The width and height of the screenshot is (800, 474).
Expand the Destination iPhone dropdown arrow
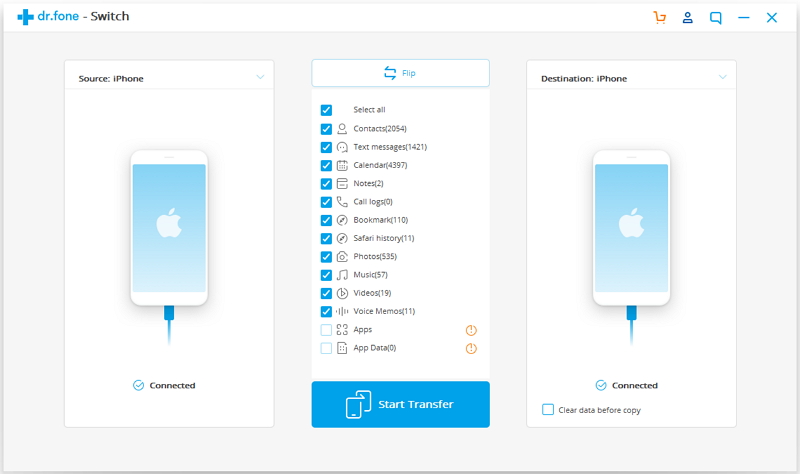click(x=722, y=77)
